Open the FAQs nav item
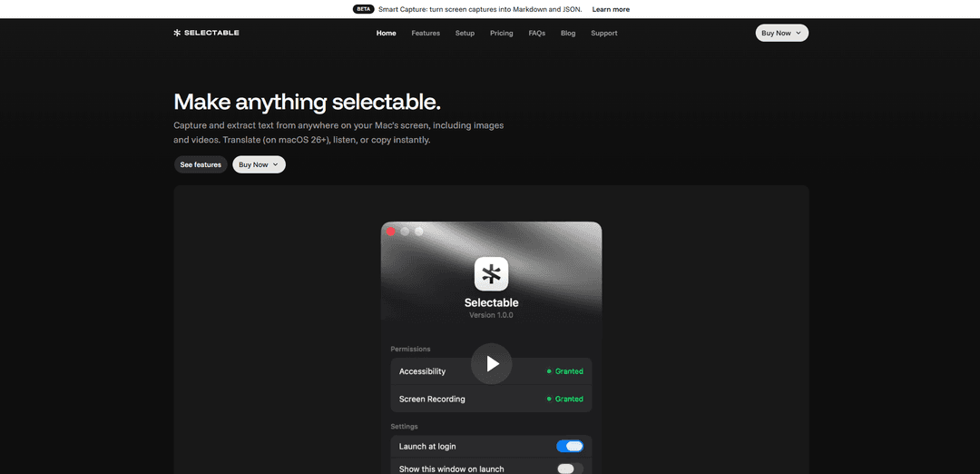The image size is (980, 474). 537,33
